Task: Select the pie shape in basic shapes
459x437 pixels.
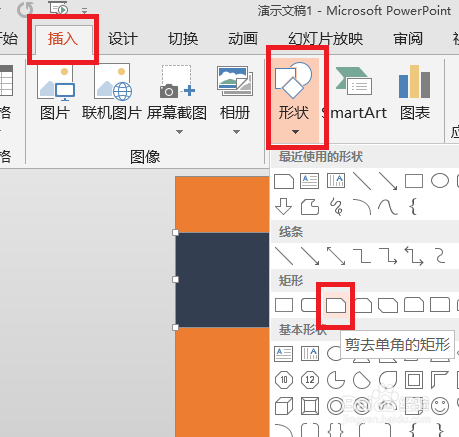Action: coord(336,380)
